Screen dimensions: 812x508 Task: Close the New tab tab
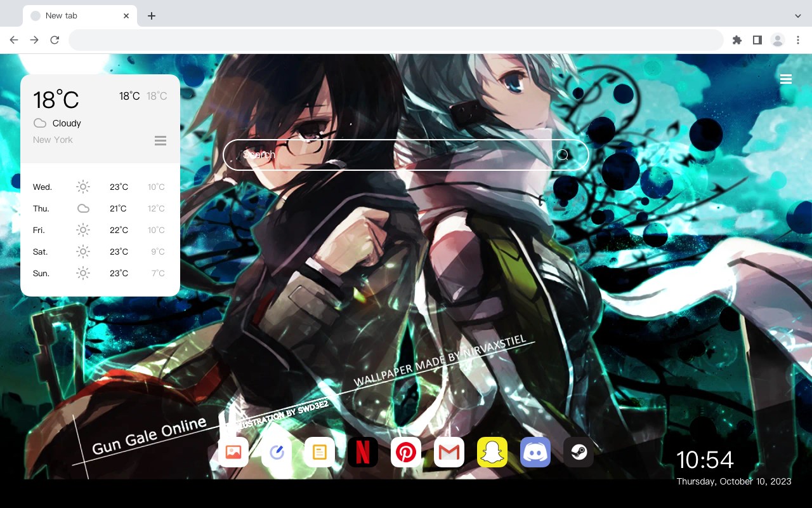pos(126,16)
